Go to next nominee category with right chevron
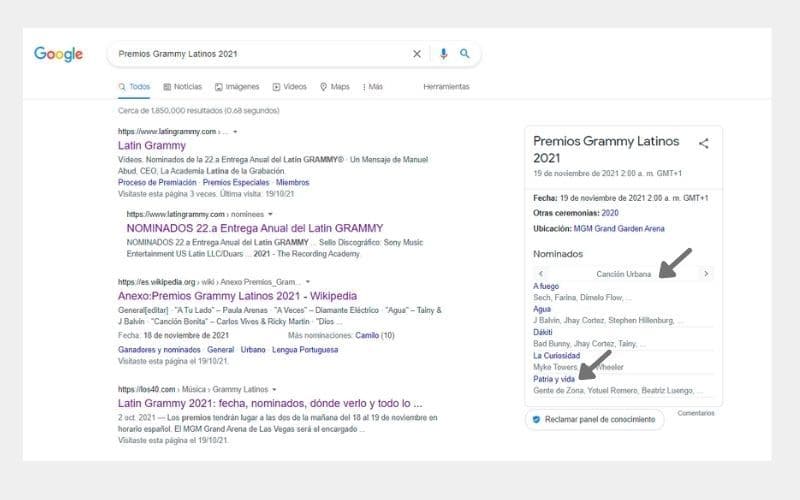Image resolution: width=800 pixels, height=500 pixels. click(706, 273)
